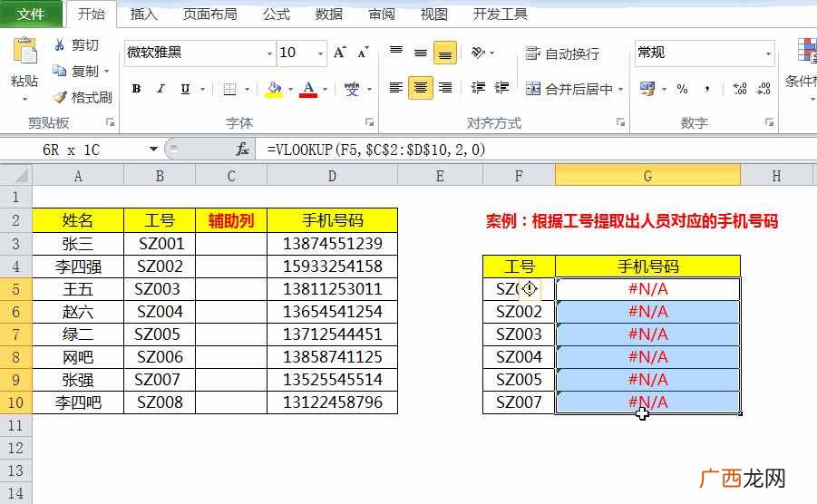
Task: Open the Name Box dropdown arrow
Action: pos(153,150)
